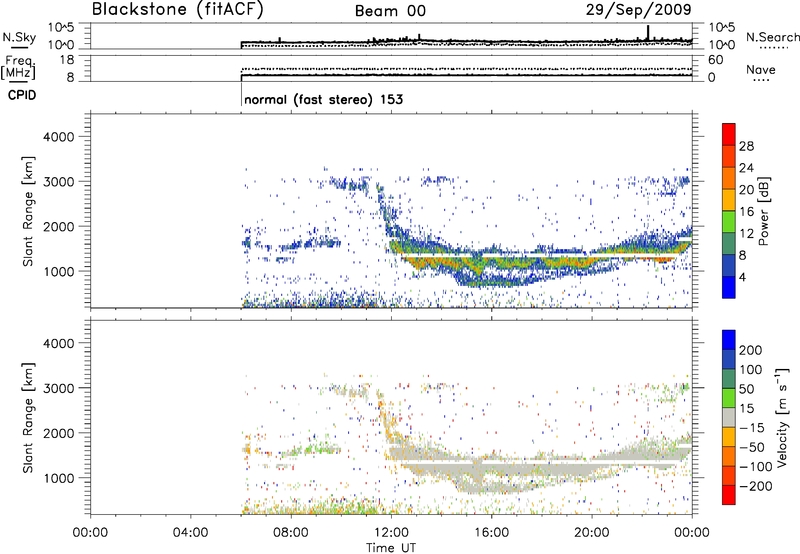Click the Slant Range label of the velocity panel
This screenshot has width=800, height=554.
(x=28, y=418)
